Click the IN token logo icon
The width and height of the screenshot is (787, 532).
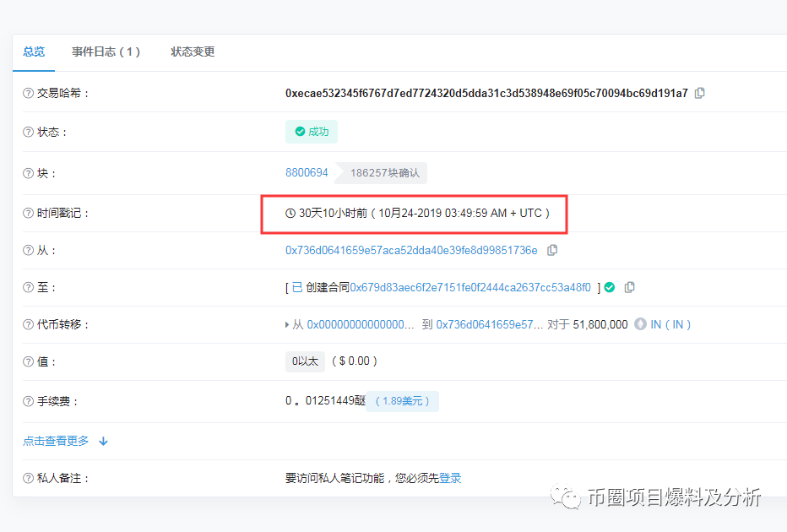(x=640, y=324)
